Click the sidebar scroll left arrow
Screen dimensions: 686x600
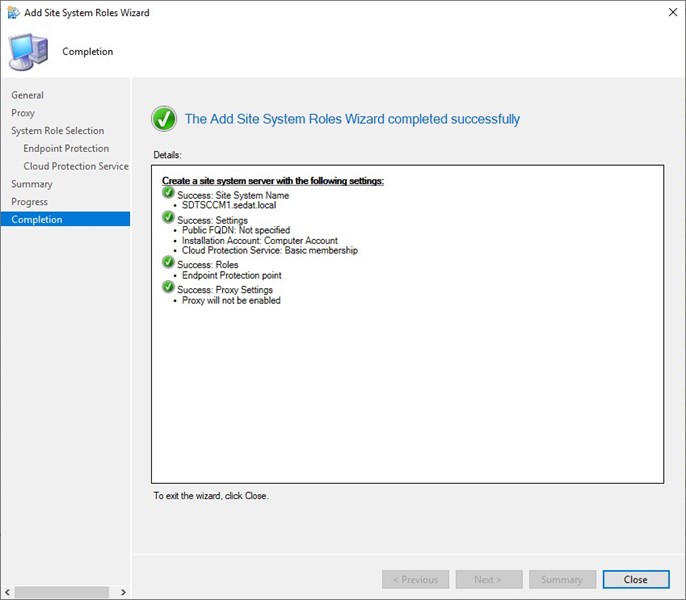pyautogui.click(x=7, y=592)
